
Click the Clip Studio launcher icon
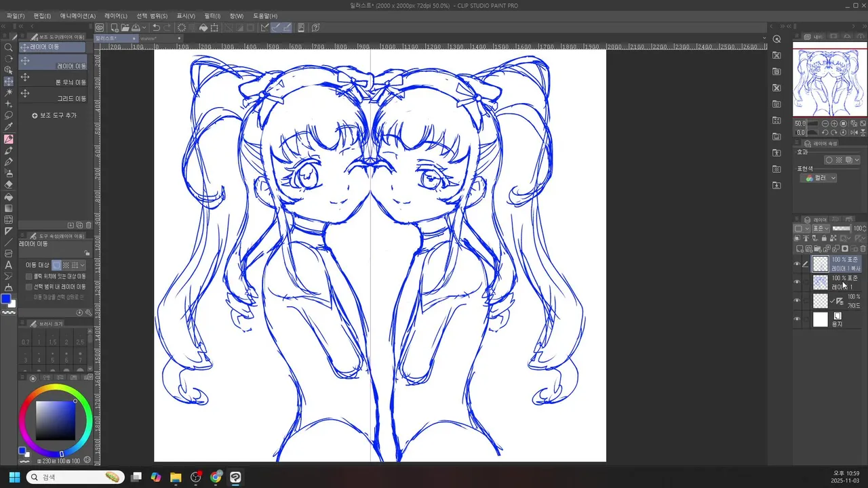tap(100, 28)
